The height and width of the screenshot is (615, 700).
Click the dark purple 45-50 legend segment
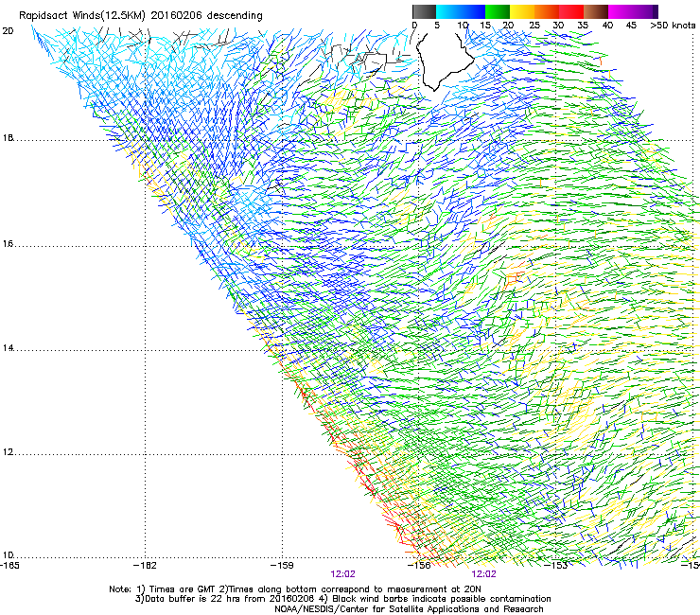645,11
